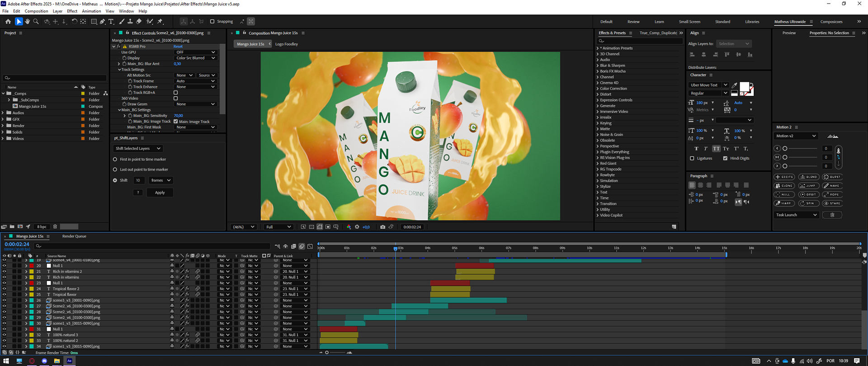This screenshot has height=366, width=868.
Task: Take a snapshot with the camera icon
Action: tap(383, 227)
